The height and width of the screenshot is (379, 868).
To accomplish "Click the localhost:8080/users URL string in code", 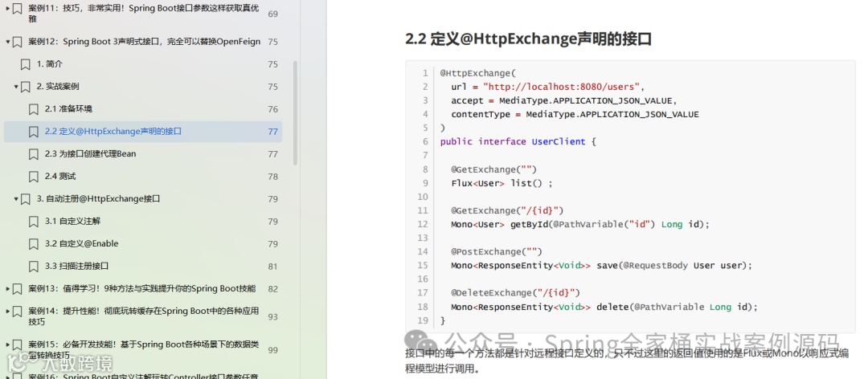I will click(x=561, y=87).
